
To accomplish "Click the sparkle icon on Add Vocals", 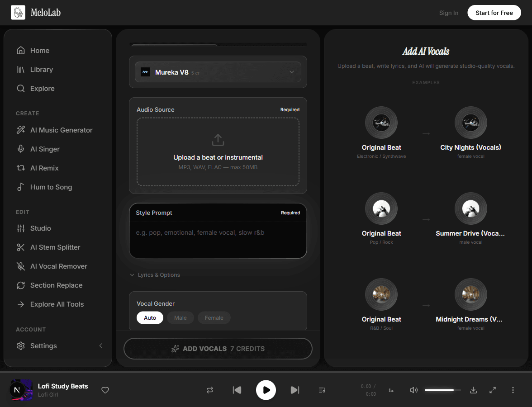I will point(175,349).
